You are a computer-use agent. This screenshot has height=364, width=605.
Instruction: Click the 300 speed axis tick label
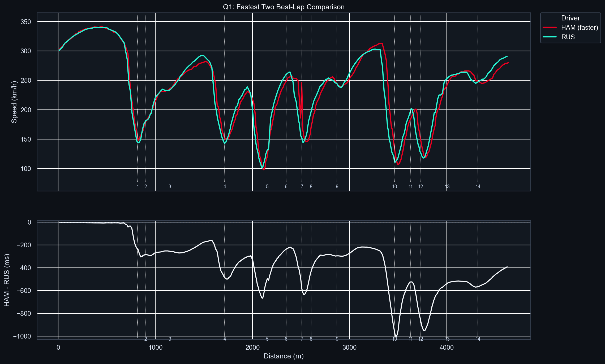pos(26,51)
